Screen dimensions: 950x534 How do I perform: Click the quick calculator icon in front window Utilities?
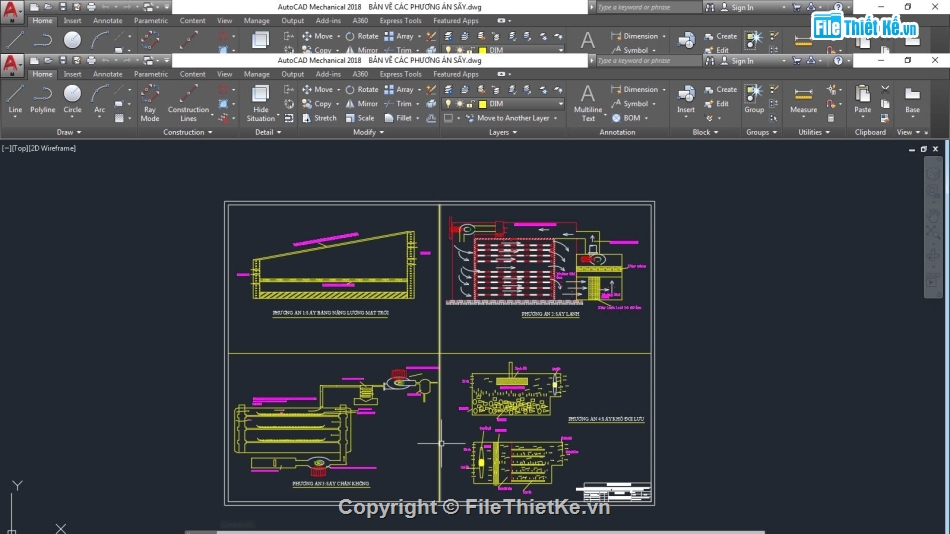831,118
